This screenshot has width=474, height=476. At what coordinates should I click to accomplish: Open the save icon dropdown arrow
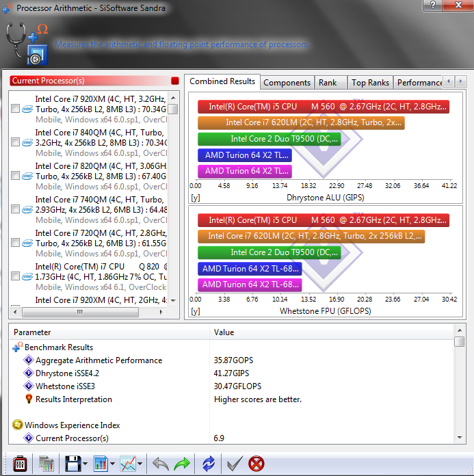[85, 464]
